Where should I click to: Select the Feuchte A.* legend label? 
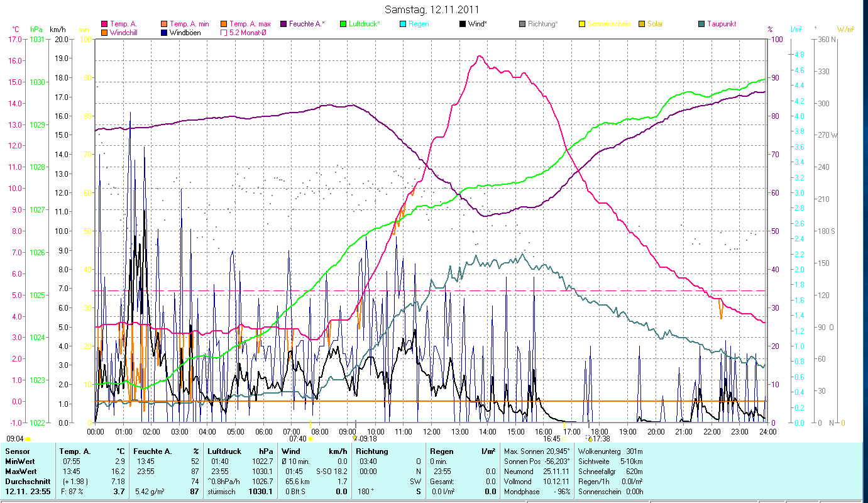(x=307, y=25)
